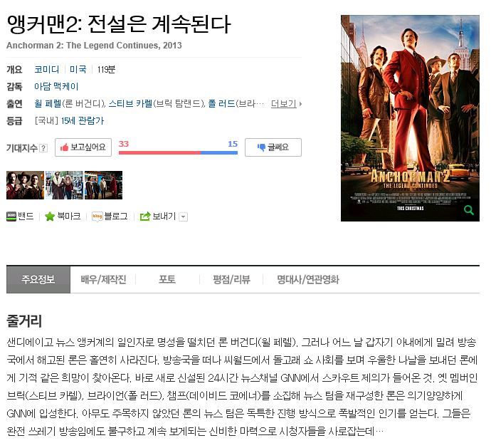The height and width of the screenshot is (448, 491).
Task: Click the orange blog share icon
Action: click(97, 217)
